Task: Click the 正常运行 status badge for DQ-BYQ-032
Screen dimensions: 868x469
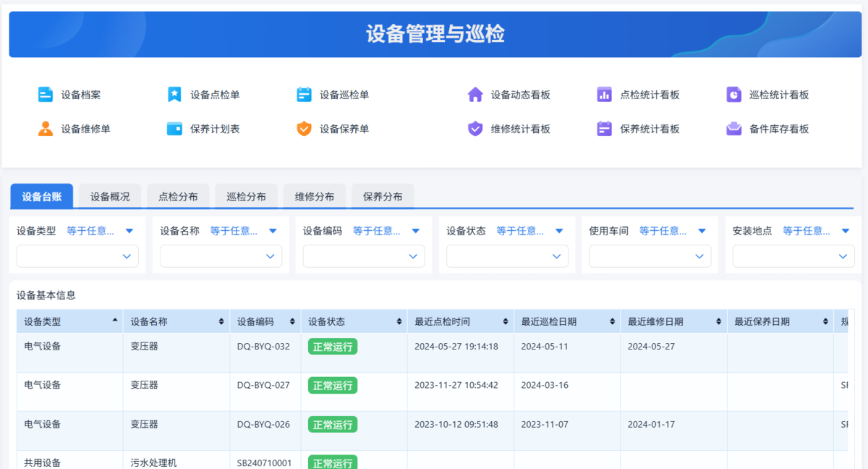Action: (332, 347)
